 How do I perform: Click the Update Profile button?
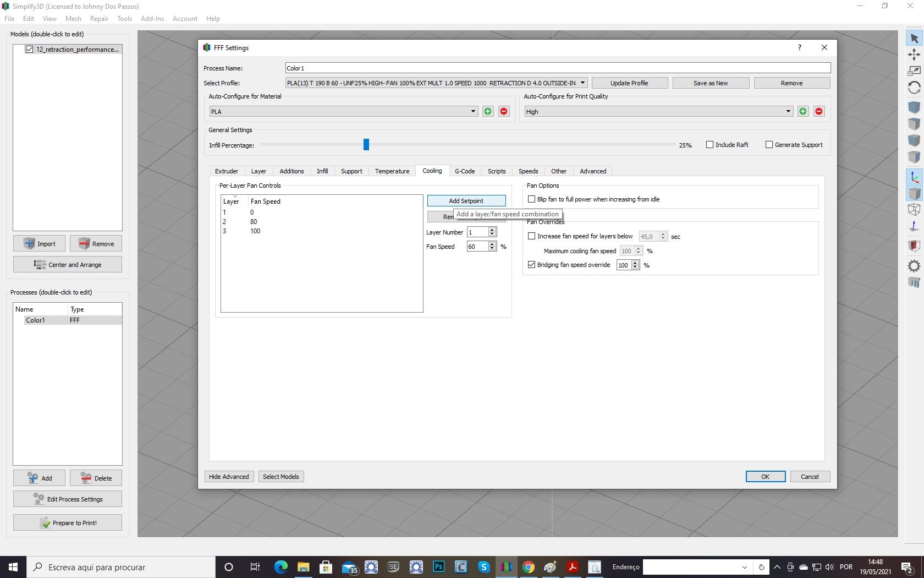[x=629, y=83]
